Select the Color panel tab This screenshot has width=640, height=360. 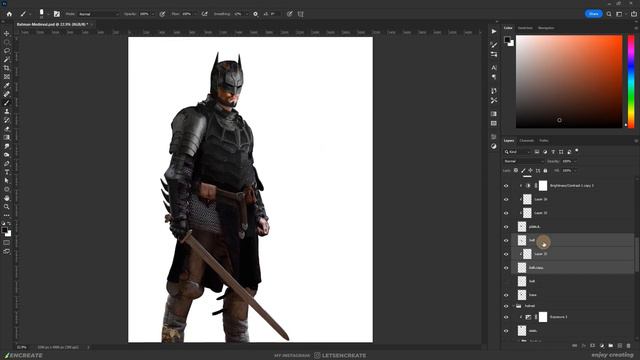click(508, 28)
